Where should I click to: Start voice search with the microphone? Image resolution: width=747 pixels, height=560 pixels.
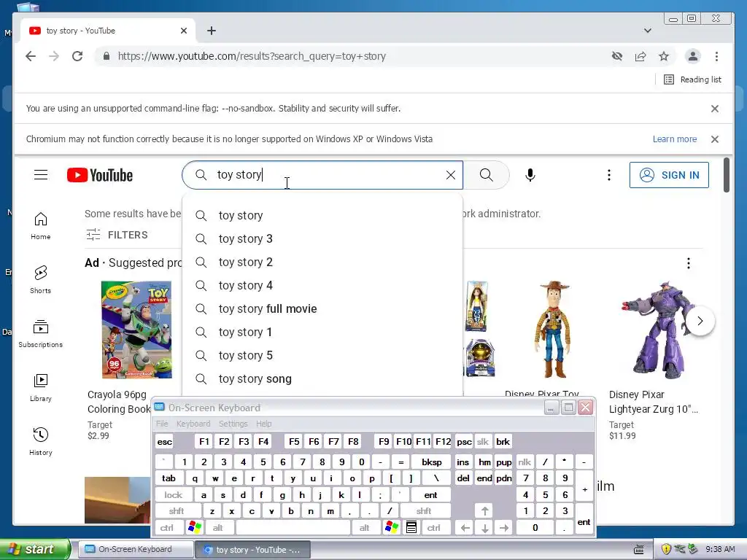(x=530, y=175)
